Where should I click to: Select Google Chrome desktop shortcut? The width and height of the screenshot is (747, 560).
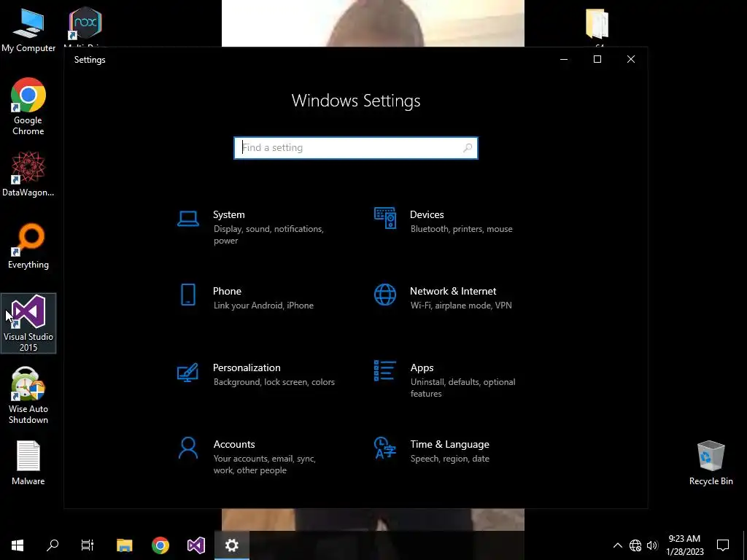(x=28, y=106)
